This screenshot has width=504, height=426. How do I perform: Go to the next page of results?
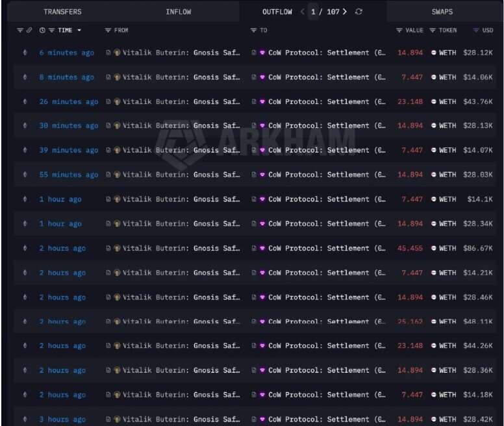pos(345,12)
